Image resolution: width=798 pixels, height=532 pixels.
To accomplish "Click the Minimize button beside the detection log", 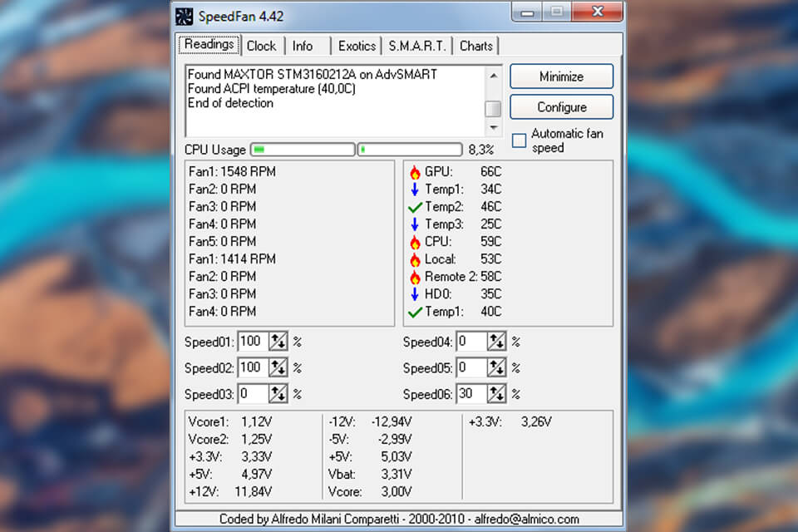I will [x=561, y=76].
